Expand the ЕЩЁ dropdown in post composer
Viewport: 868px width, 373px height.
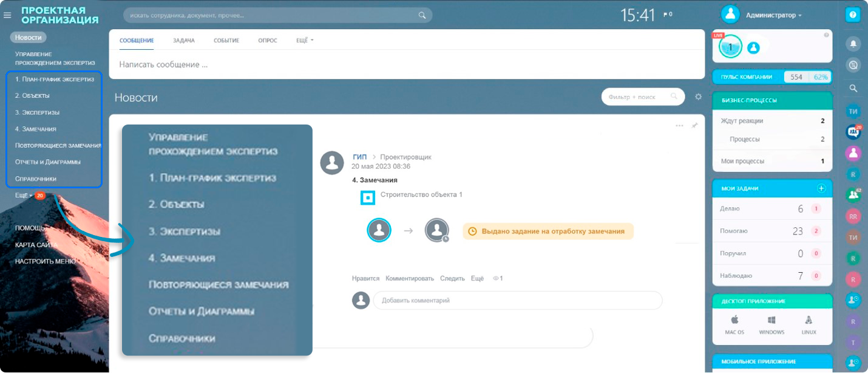305,41
